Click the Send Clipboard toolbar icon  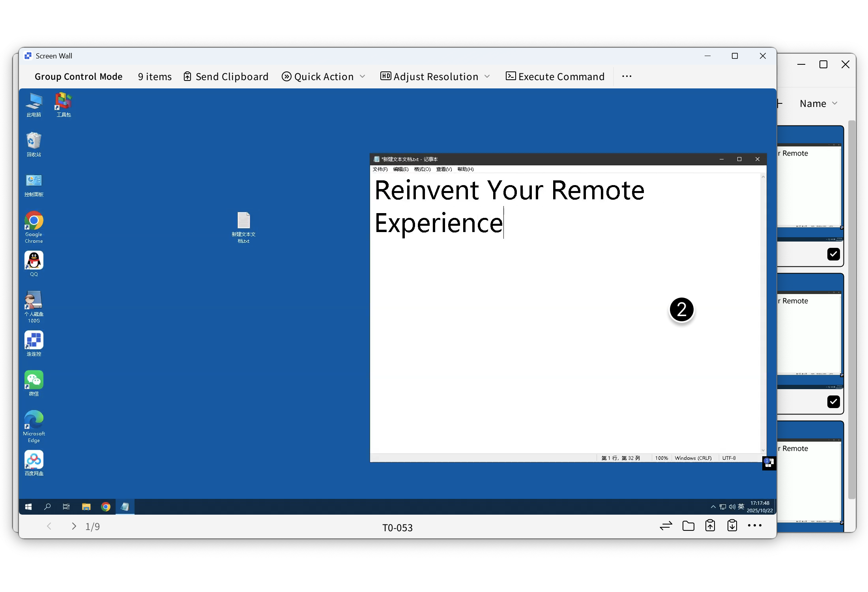(188, 76)
